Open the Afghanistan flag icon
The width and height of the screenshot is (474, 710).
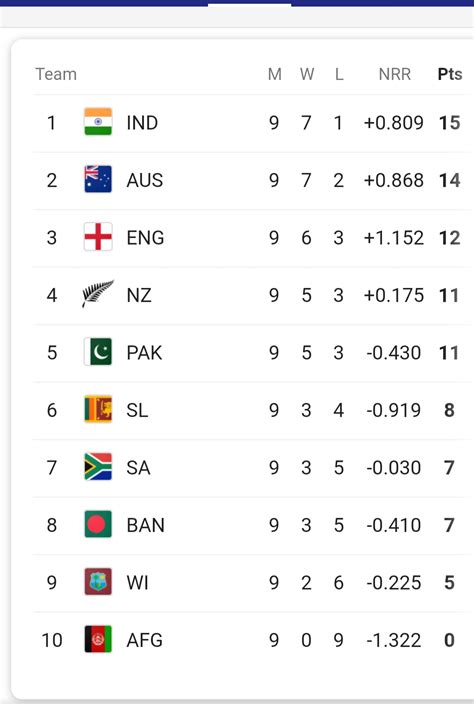click(x=98, y=639)
